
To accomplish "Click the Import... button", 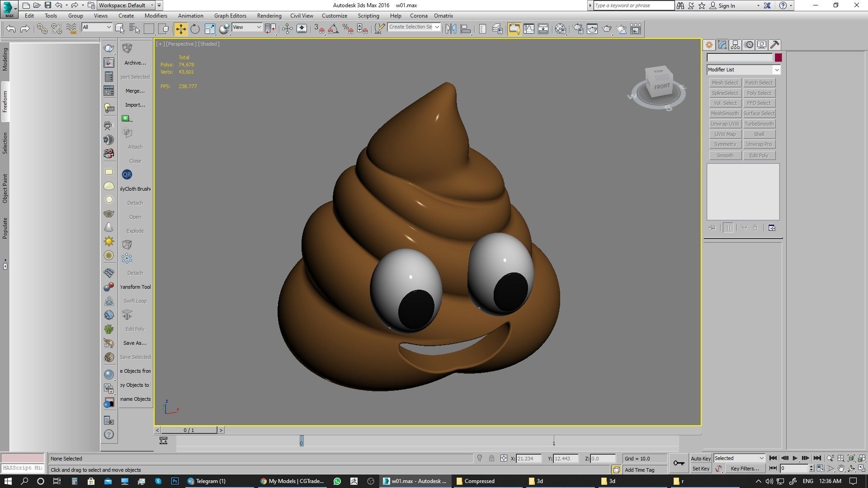I will tap(135, 105).
